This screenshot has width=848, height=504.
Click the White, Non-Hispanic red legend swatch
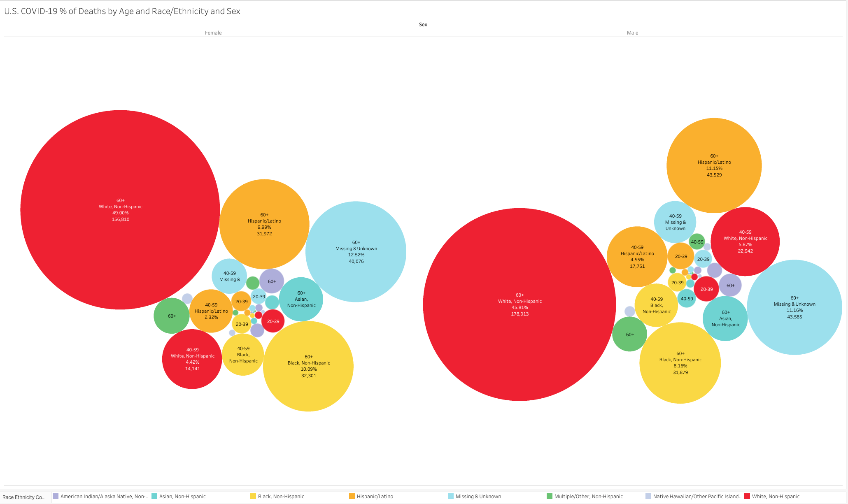747,496
